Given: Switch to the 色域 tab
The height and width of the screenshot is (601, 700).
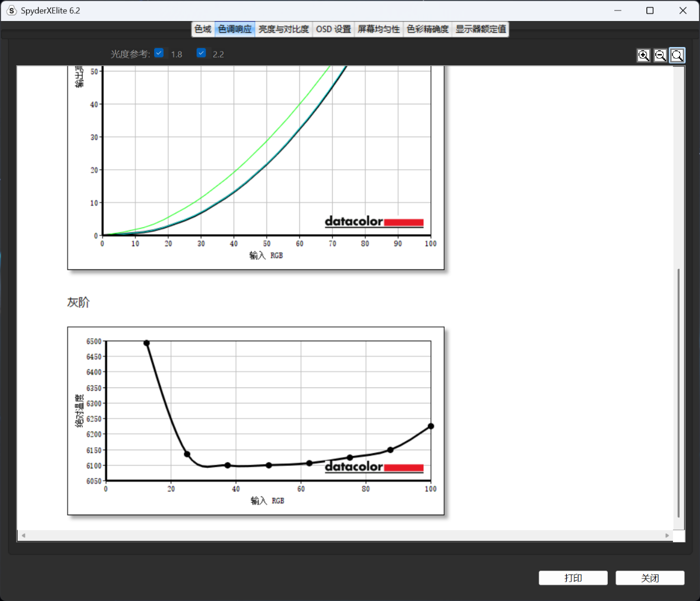Looking at the screenshot, I should click(203, 29).
